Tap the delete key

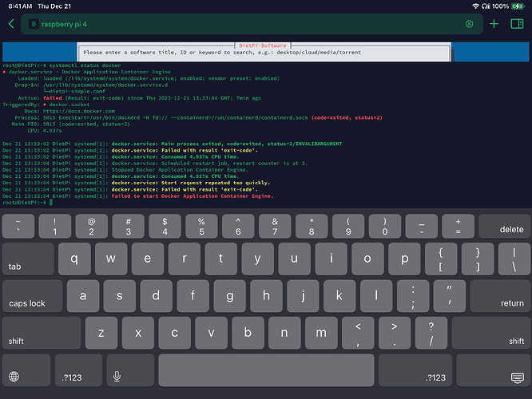[x=504, y=227]
